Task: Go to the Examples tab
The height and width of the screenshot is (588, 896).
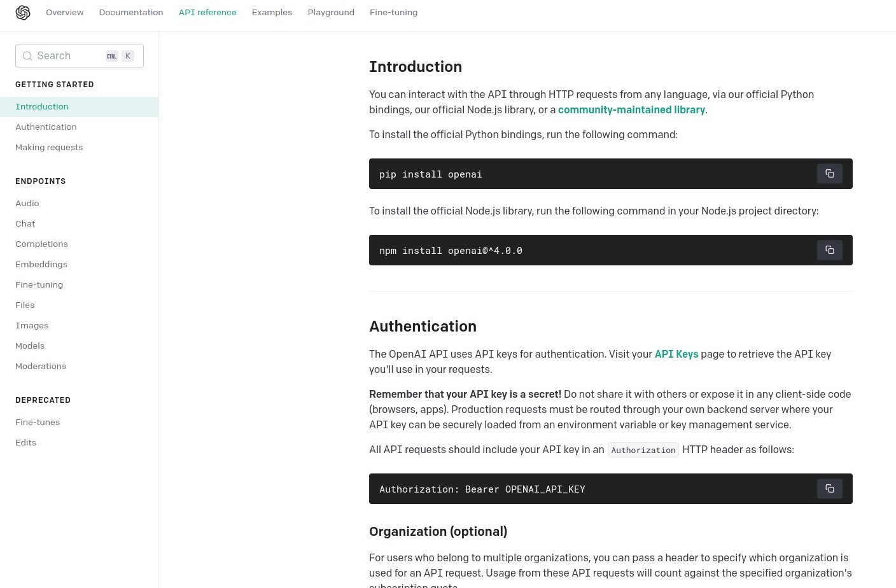Action: [272, 12]
